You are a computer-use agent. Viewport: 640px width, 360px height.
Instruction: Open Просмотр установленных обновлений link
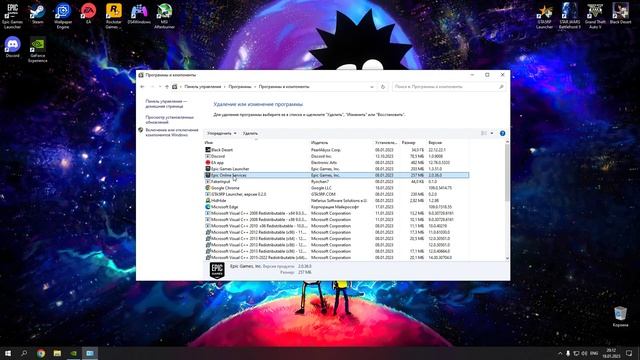(169, 120)
